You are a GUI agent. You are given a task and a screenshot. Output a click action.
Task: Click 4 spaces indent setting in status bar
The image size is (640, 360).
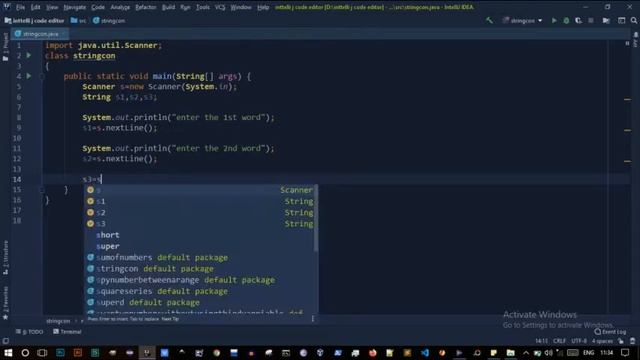602,341
